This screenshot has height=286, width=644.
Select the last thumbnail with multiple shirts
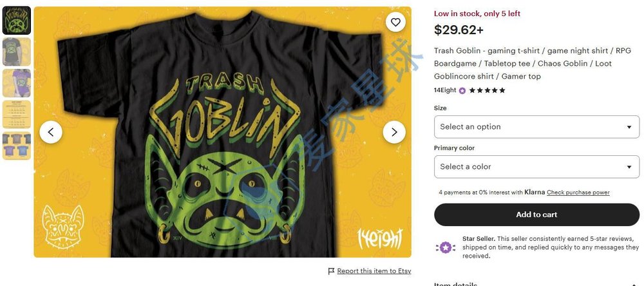(x=17, y=145)
